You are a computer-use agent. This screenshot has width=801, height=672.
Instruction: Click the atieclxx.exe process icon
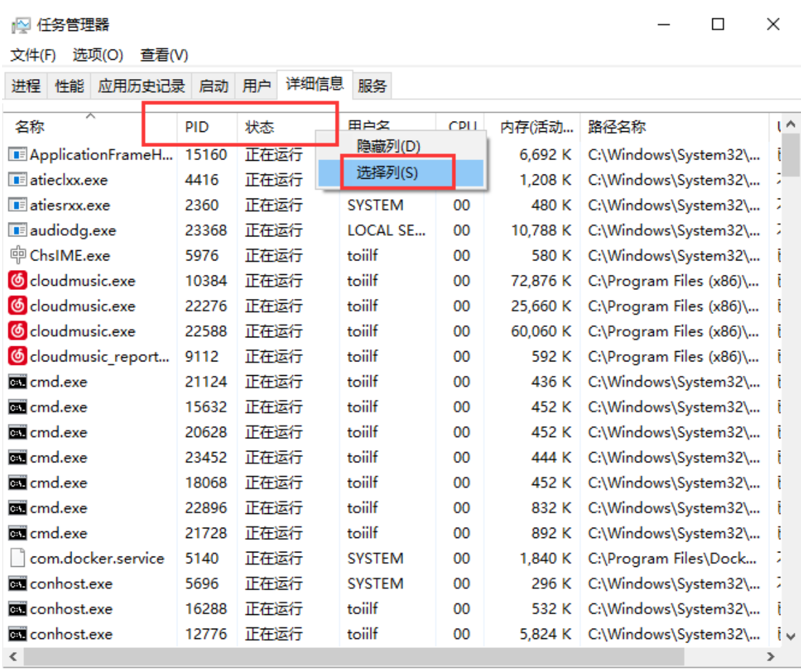click(x=19, y=179)
